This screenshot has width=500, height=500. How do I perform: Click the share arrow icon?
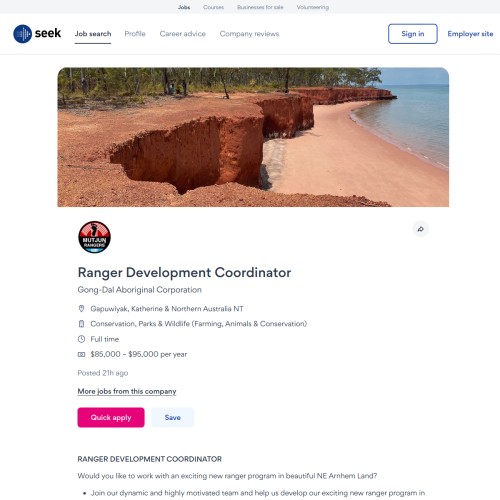coord(421,229)
